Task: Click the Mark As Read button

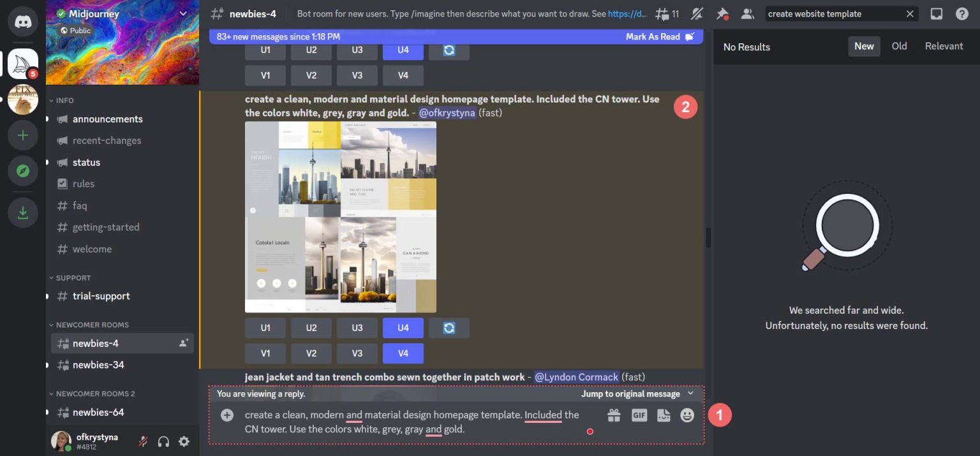Action: [x=653, y=36]
